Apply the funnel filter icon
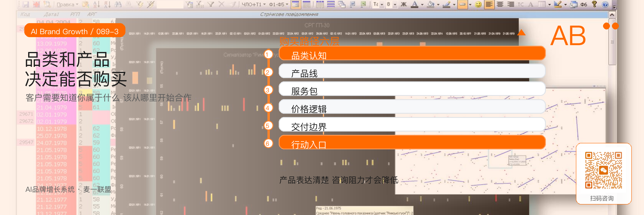 coord(211,4)
